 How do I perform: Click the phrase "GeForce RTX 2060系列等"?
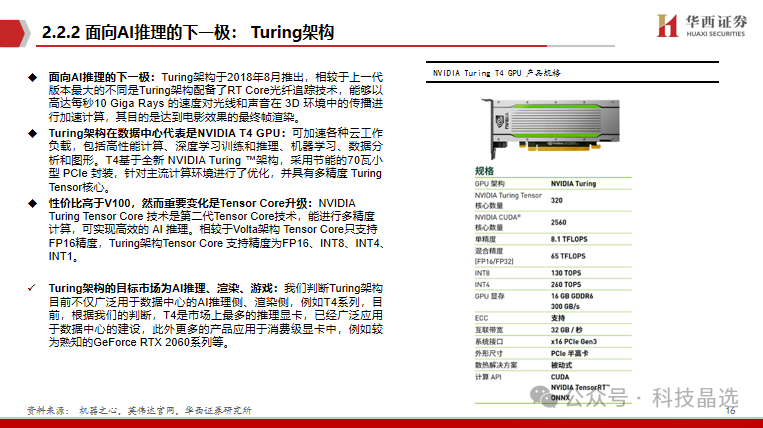(159, 342)
